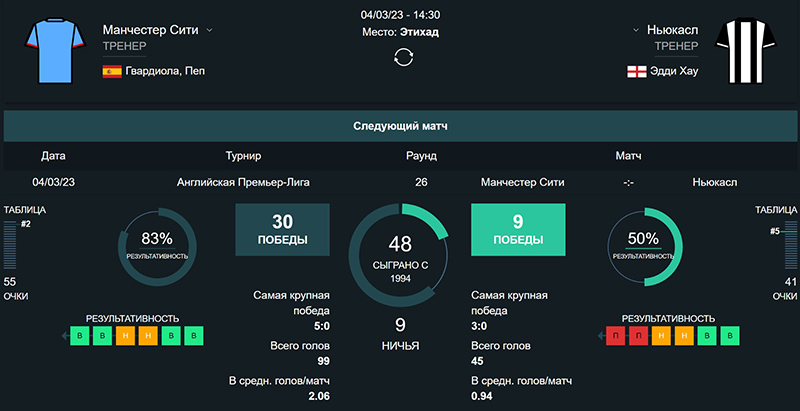Image resolution: width=800 pixels, height=411 pixels.
Task: Click the Раунд column header
Action: coord(421,156)
